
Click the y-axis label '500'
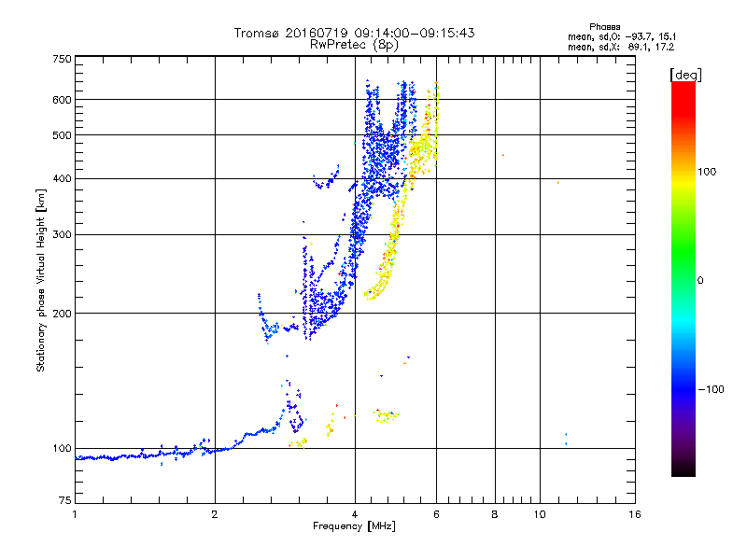tap(62, 135)
